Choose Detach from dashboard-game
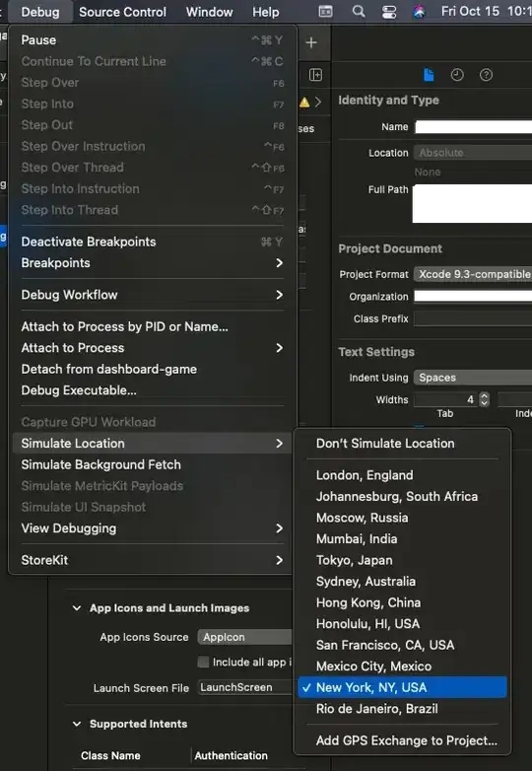Screen dimensions: 532x771 [x=153, y=369]
